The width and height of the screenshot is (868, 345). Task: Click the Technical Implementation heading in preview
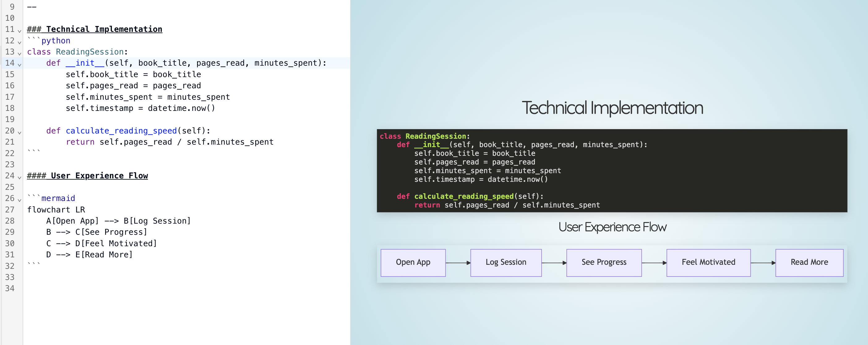(612, 108)
